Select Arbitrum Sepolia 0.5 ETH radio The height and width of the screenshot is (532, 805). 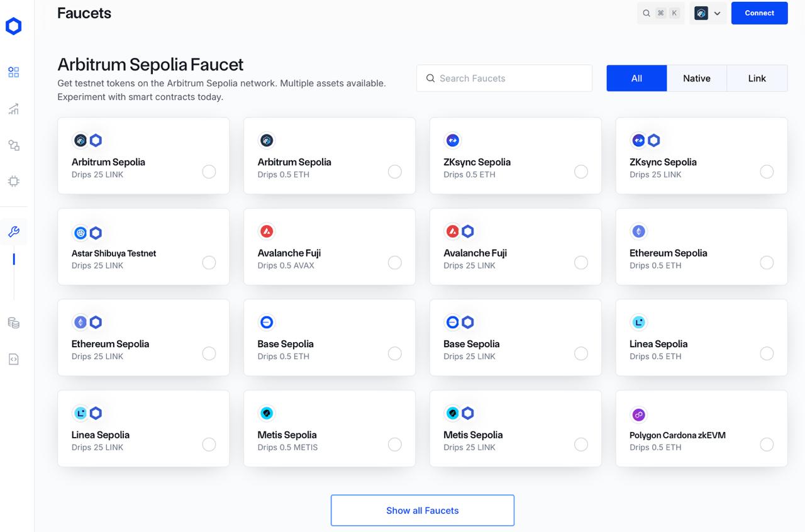point(395,172)
